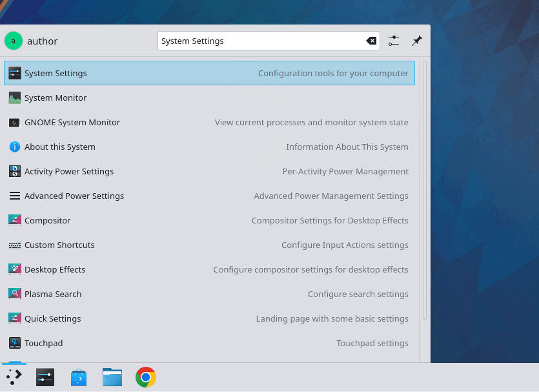The height and width of the screenshot is (392, 539).
Task: Click 'Information About This System' description
Action: pos(347,147)
